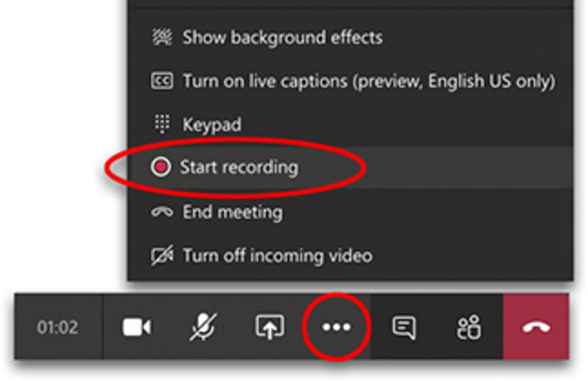The height and width of the screenshot is (381, 588).
Task: Click the 01:02 meeting timer
Action: (58, 327)
